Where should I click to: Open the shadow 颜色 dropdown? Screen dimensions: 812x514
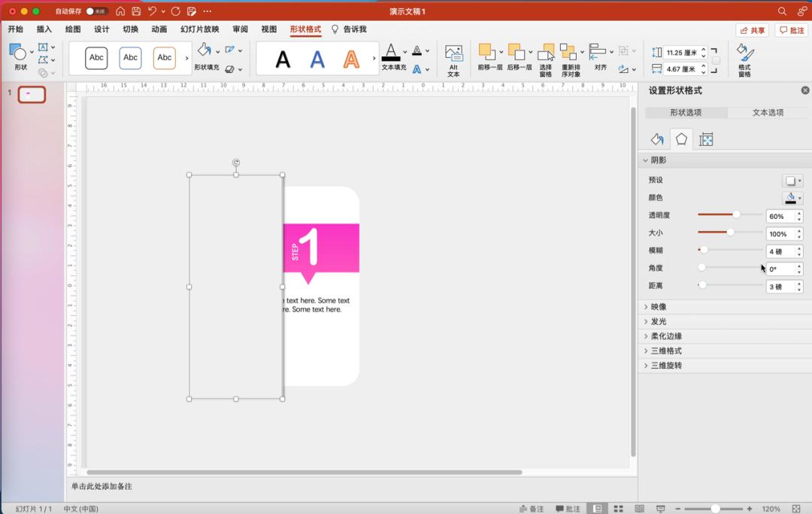[x=793, y=197]
